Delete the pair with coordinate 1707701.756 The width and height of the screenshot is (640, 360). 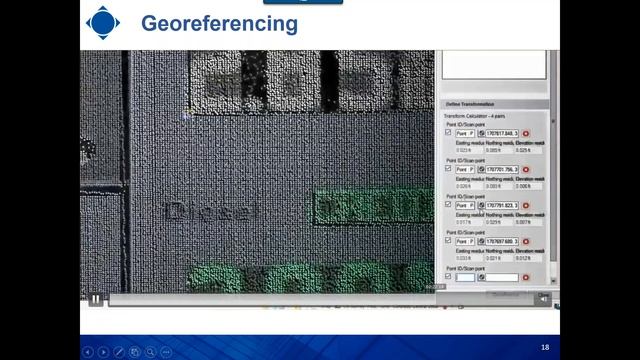click(526, 169)
